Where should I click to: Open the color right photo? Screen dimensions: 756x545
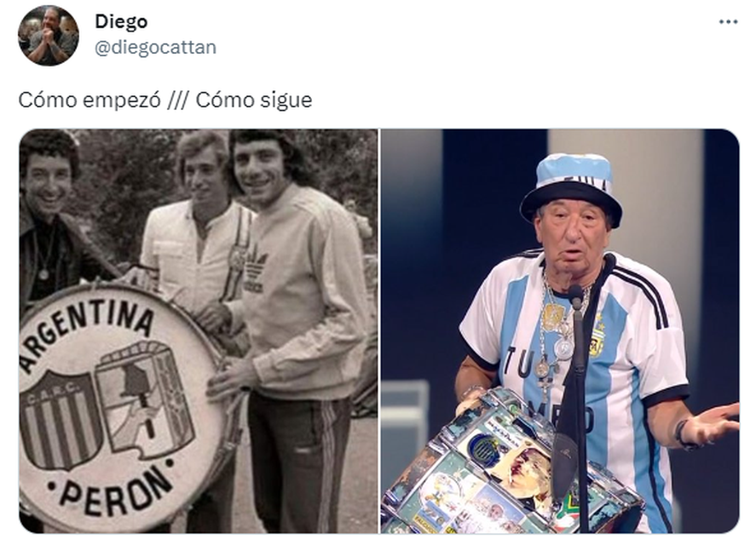(560, 330)
